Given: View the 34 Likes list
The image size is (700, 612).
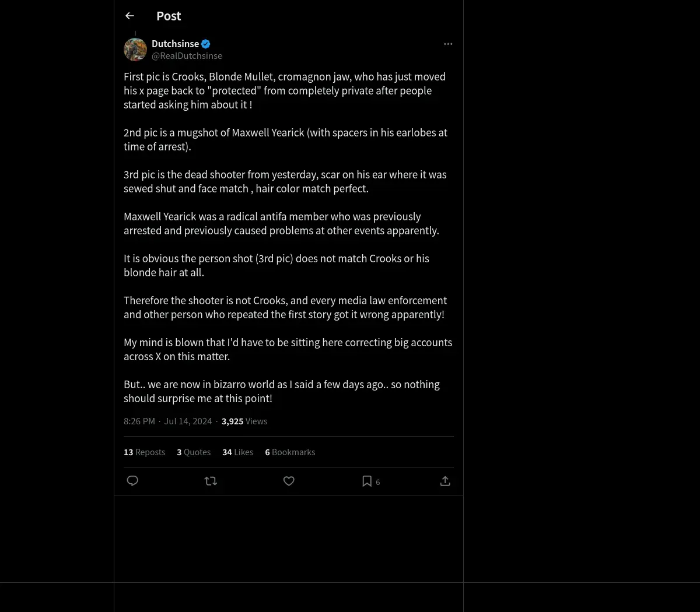Looking at the screenshot, I should click(237, 452).
